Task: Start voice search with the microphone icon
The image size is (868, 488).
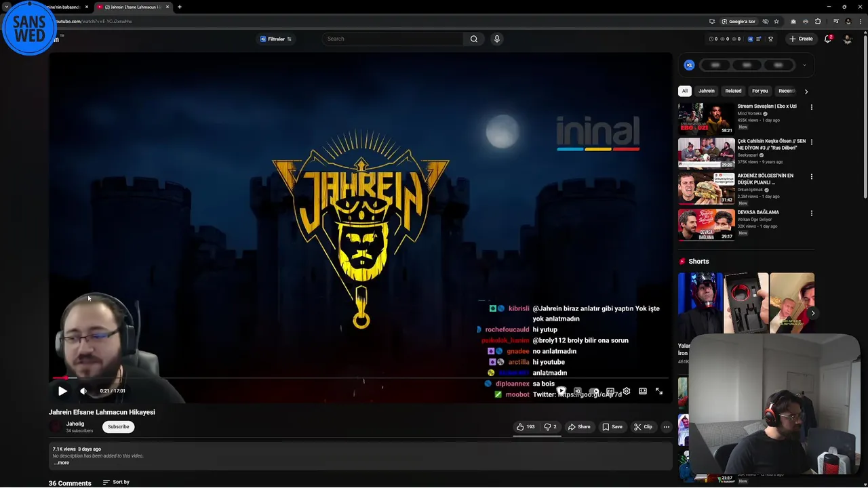Action: tap(497, 39)
